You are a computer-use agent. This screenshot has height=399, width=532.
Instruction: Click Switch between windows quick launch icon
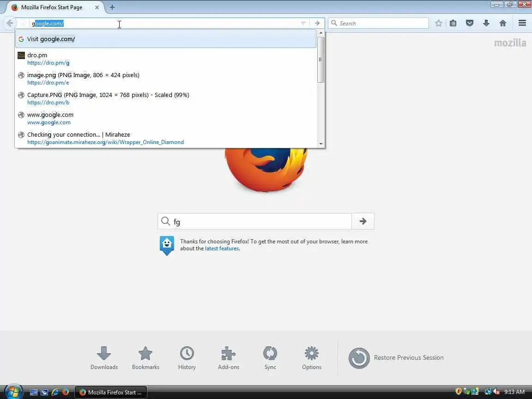coord(44,392)
